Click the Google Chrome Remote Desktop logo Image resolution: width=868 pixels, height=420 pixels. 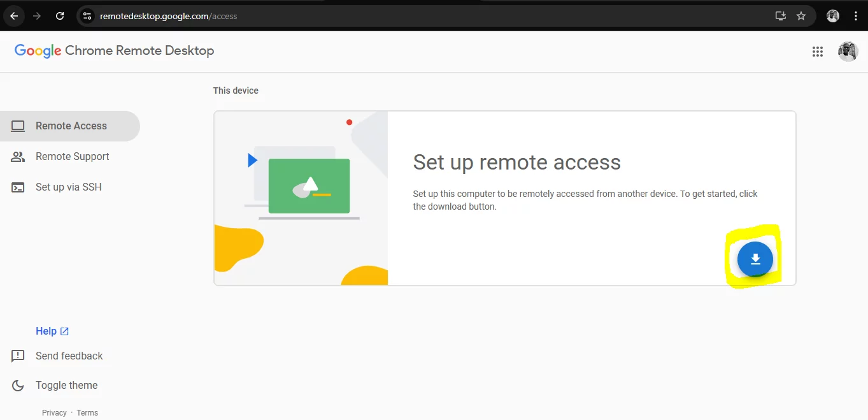[114, 51]
